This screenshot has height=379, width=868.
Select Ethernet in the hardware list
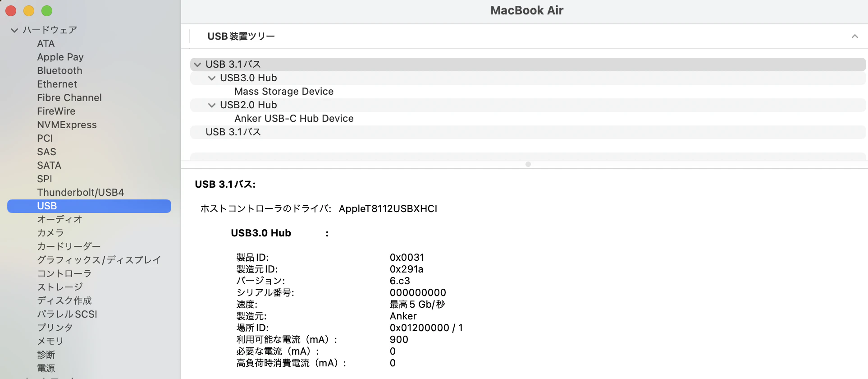point(57,84)
